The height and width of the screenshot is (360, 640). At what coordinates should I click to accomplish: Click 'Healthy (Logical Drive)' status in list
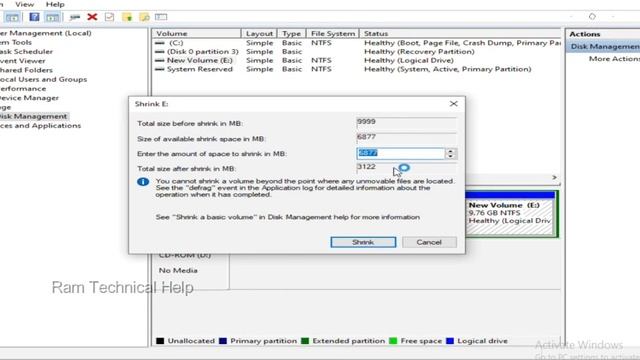409,60
